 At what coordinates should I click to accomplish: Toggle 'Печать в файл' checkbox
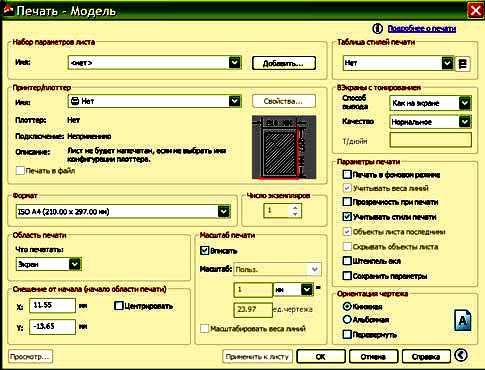(20, 171)
